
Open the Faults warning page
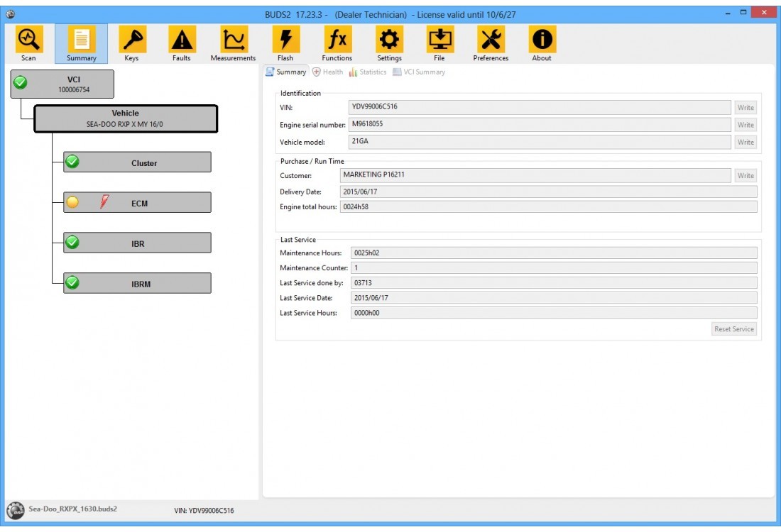click(182, 43)
